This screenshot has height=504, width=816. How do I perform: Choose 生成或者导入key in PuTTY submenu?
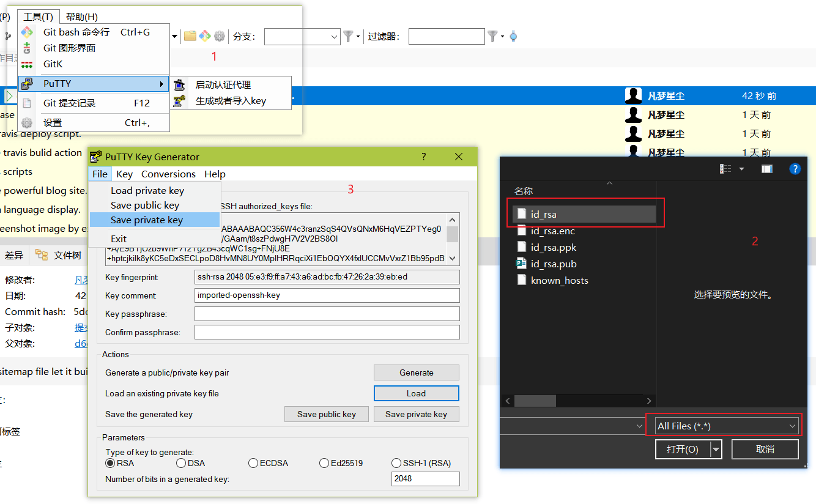click(x=231, y=101)
